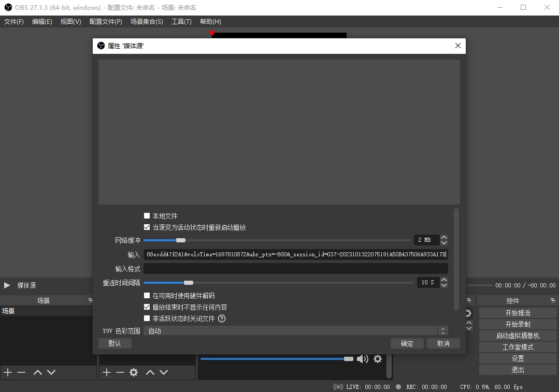Move scene up with arrow icon
The width and height of the screenshot is (559, 392).
click(x=37, y=372)
